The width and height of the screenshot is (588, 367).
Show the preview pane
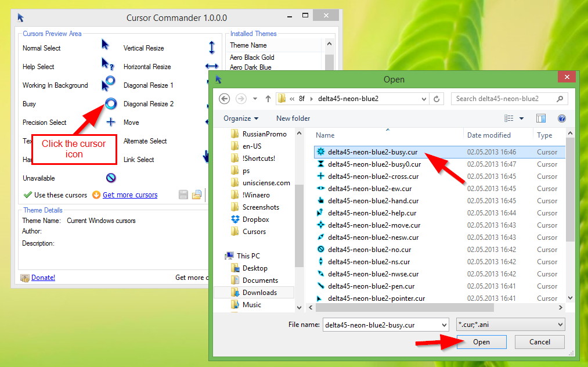tap(541, 118)
